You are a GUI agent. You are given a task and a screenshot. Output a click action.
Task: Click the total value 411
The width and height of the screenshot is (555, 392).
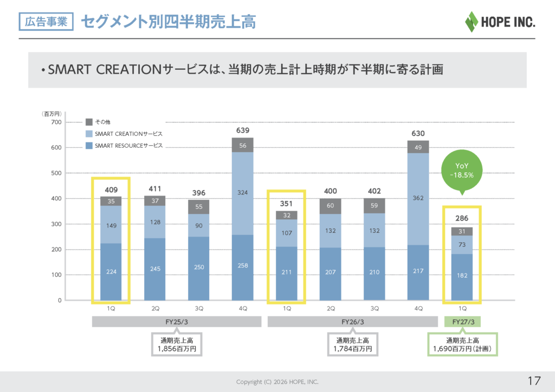tap(154, 189)
